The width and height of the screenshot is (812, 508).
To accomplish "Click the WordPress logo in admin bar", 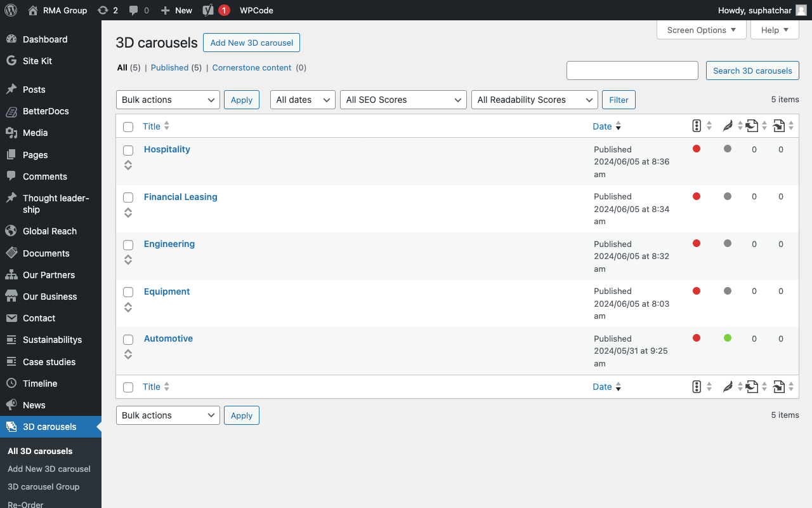I will pyautogui.click(x=11, y=10).
